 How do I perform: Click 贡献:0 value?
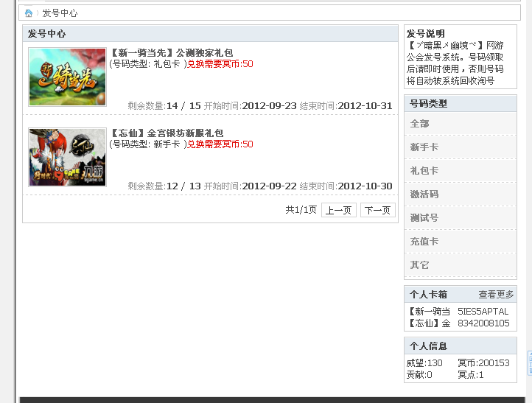pyautogui.click(x=419, y=375)
